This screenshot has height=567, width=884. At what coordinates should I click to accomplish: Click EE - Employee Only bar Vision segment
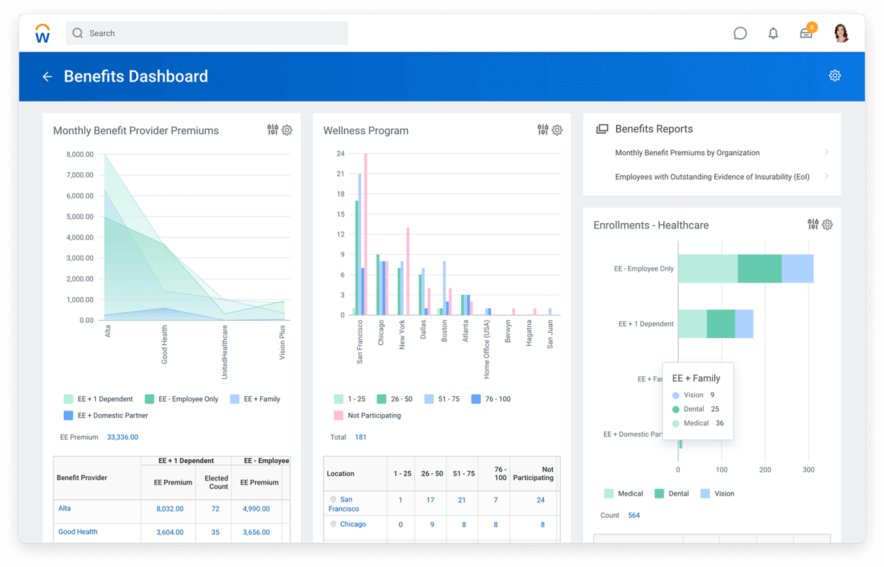(798, 269)
